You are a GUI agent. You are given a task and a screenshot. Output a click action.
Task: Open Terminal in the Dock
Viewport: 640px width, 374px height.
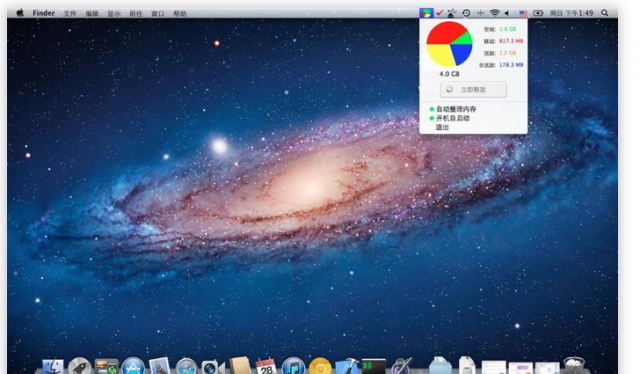(x=373, y=367)
